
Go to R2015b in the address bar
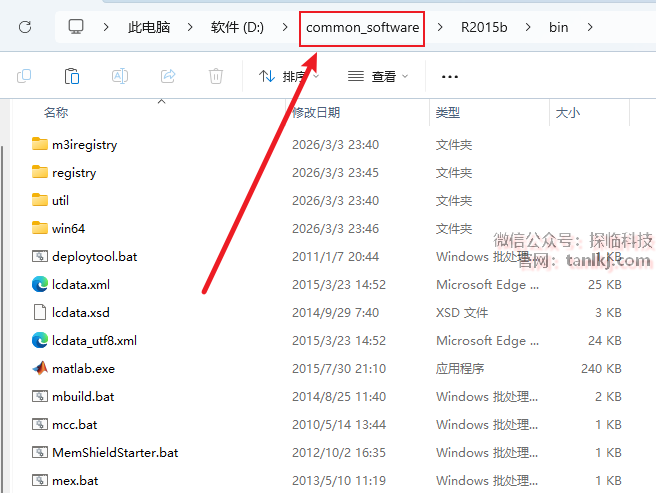pyautogui.click(x=484, y=27)
